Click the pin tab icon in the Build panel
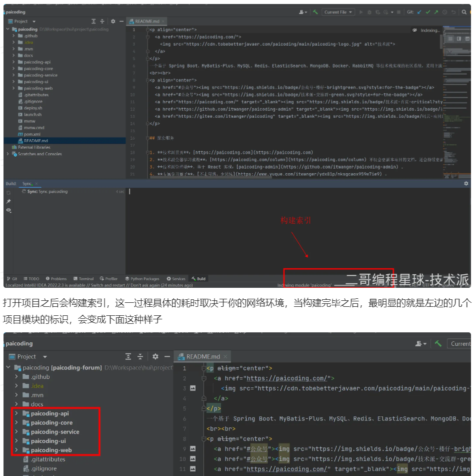475x476 pixels. click(x=8, y=201)
